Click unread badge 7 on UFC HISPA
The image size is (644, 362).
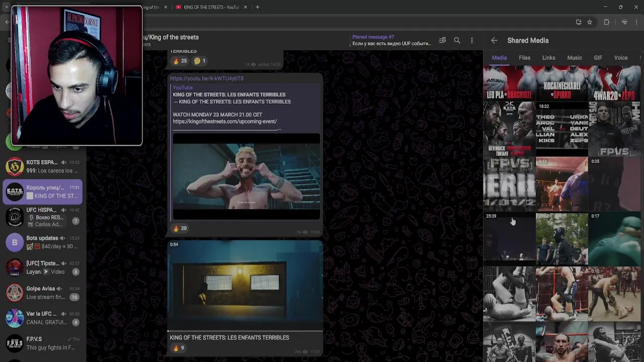pyautogui.click(x=75, y=221)
